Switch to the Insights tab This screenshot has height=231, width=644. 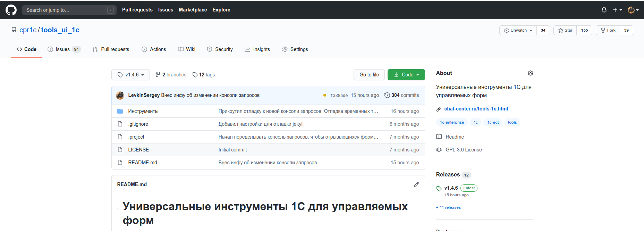coord(257,49)
